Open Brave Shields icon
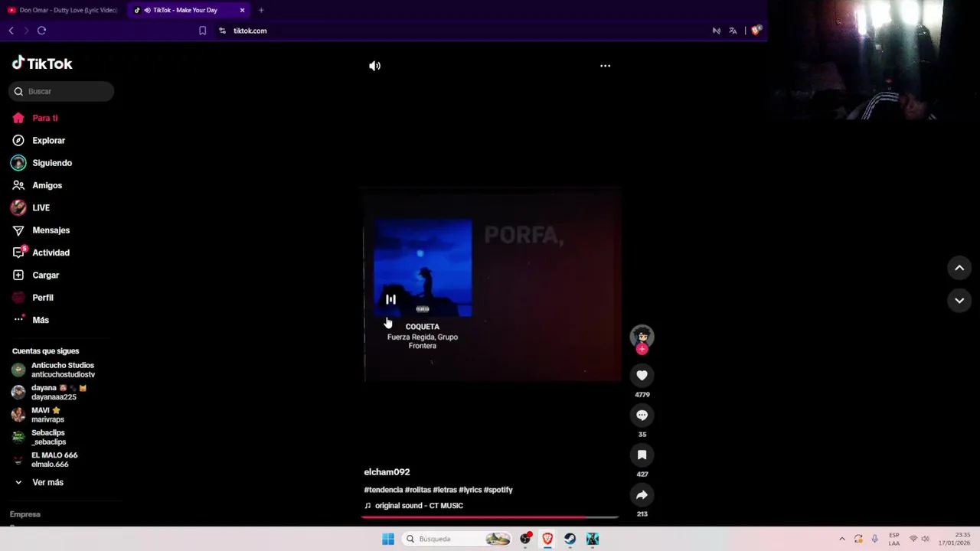This screenshot has height=551, width=980. coord(756,31)
